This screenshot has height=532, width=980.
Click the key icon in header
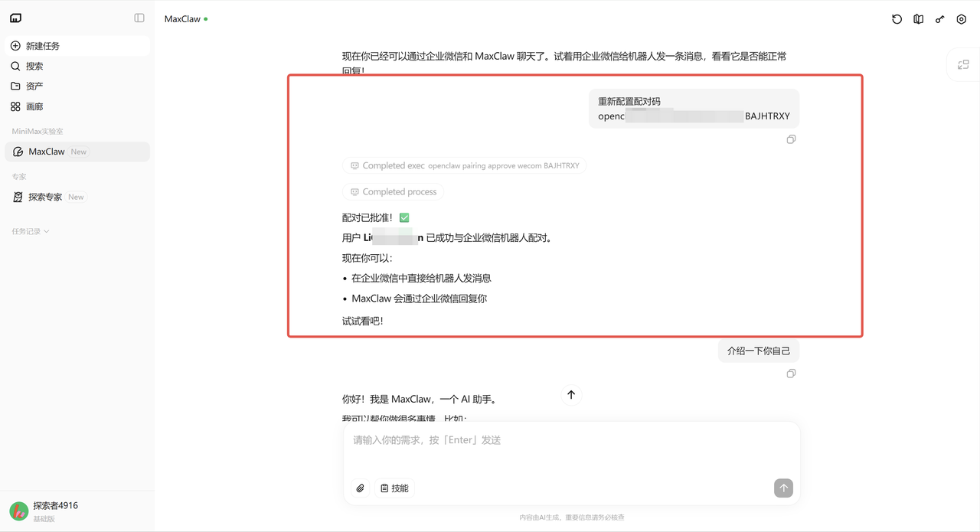940,19
